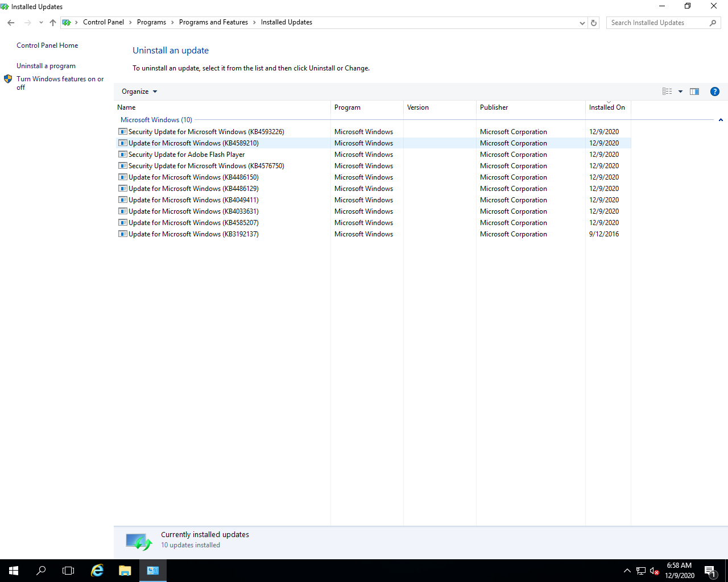Sort by the Installed On column header
This screenshot has width=728, height=582.
(x=608, y=107)
